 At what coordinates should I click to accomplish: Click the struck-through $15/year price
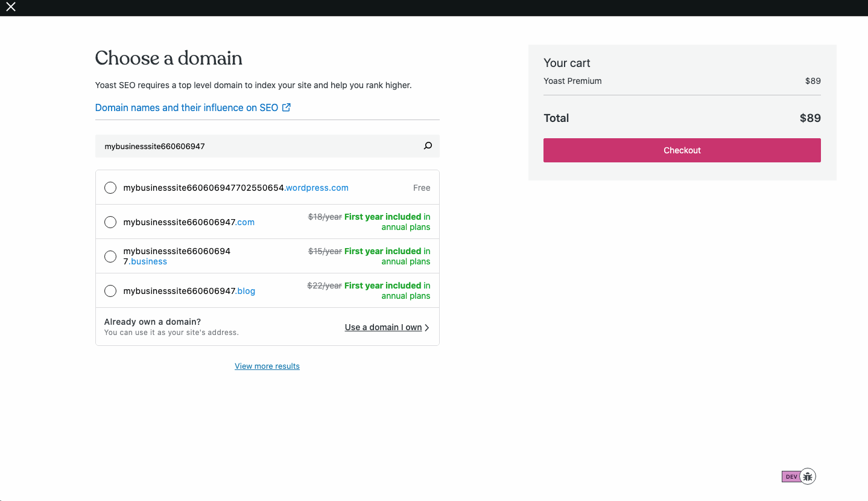[x=325, y=251]
